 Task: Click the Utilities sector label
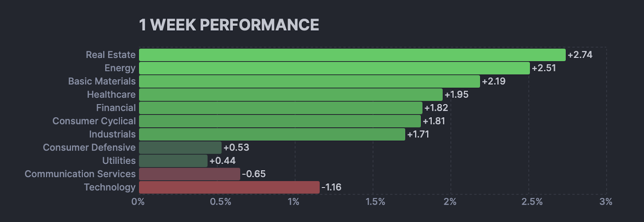coord(119,161)
